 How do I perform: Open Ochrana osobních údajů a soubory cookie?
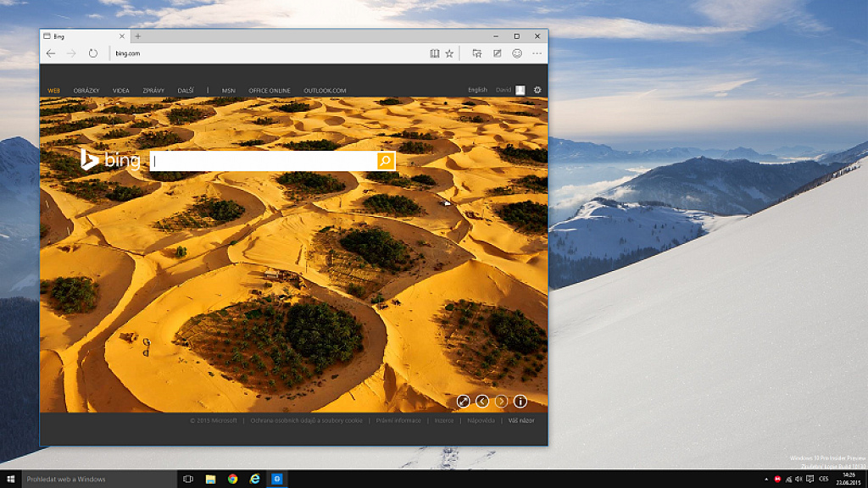point(306,420)
